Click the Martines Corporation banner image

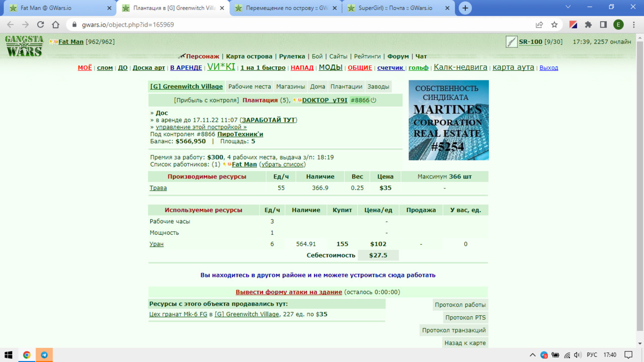point(449,120)
